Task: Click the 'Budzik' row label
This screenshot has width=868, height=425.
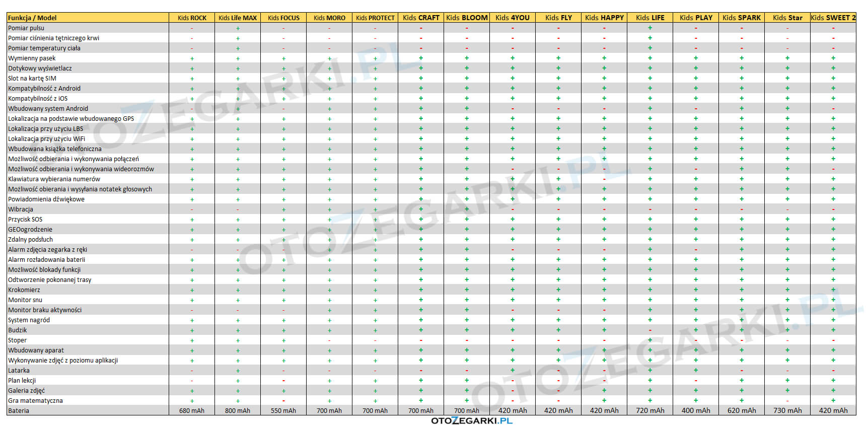Action: click(18, 330)
